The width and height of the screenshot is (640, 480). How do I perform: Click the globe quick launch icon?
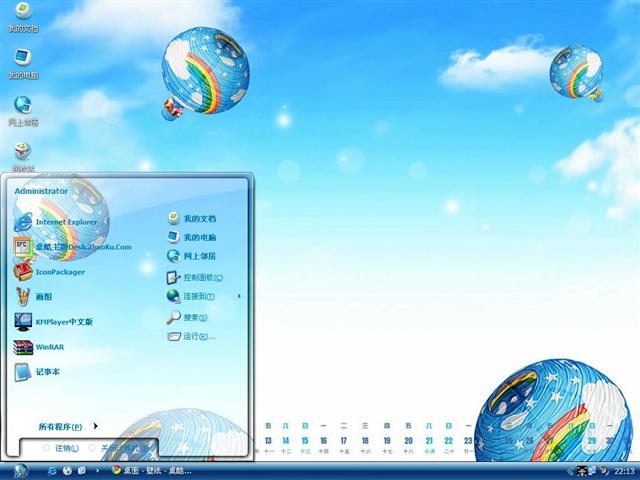[67, 471]
